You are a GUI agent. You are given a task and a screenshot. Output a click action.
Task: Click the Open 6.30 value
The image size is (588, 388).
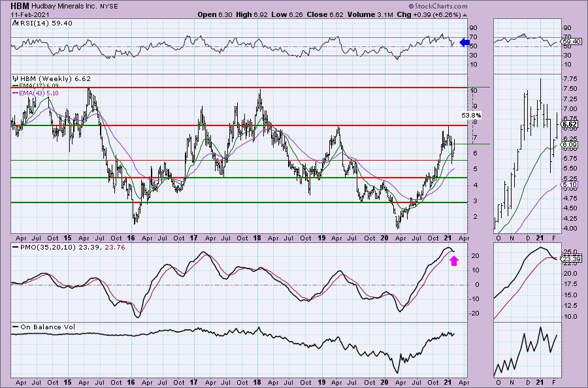215,14
